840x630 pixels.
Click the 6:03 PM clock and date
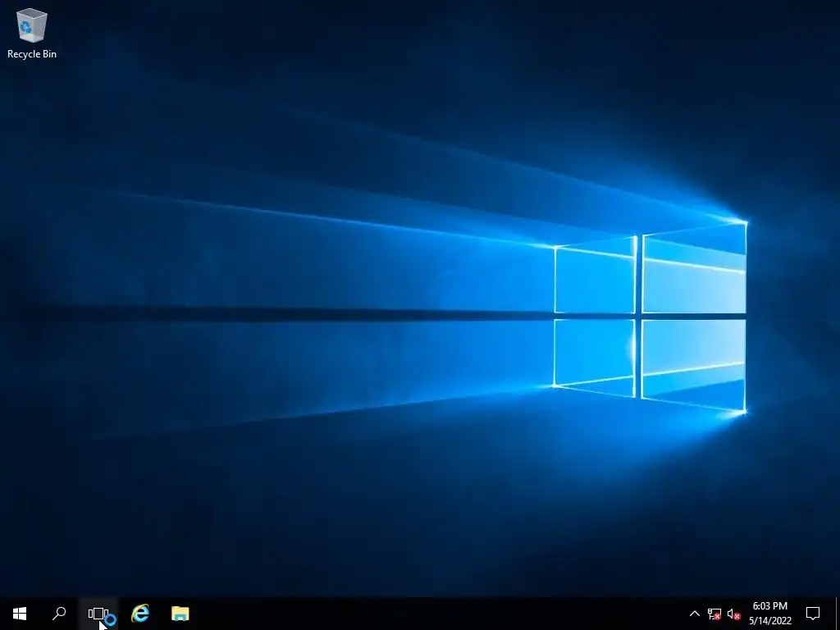pos(769,614)
